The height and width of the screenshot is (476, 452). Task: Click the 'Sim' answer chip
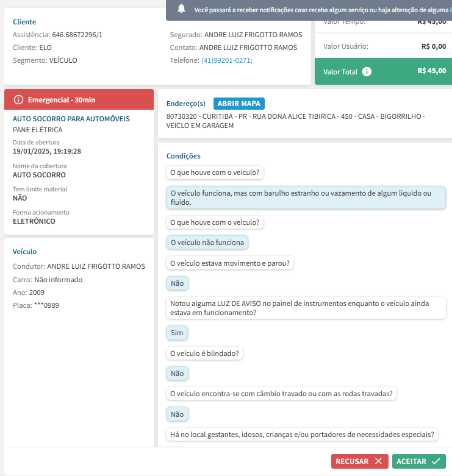coord(177,333)
